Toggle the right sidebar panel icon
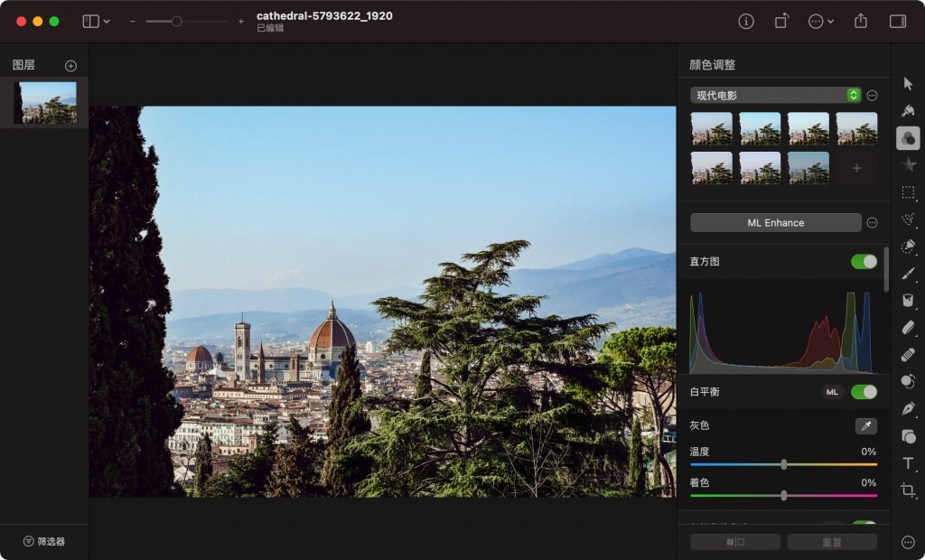The width and height of the screenshot is (925, 560). click(x=898, y=22)
